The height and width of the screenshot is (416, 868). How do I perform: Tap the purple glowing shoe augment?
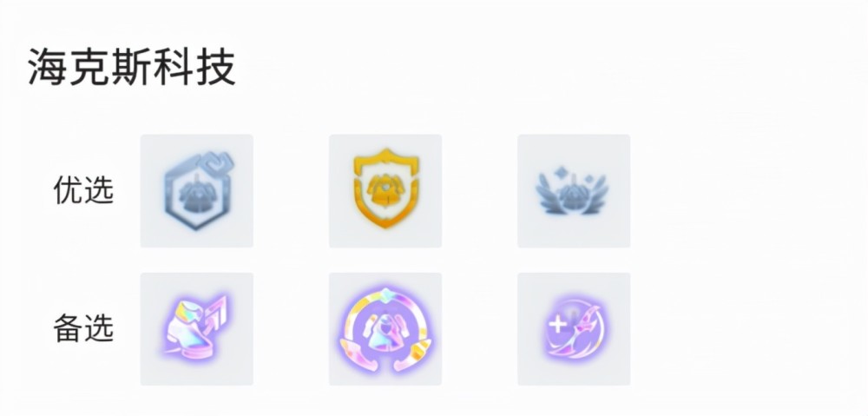(x=196, y=328)
